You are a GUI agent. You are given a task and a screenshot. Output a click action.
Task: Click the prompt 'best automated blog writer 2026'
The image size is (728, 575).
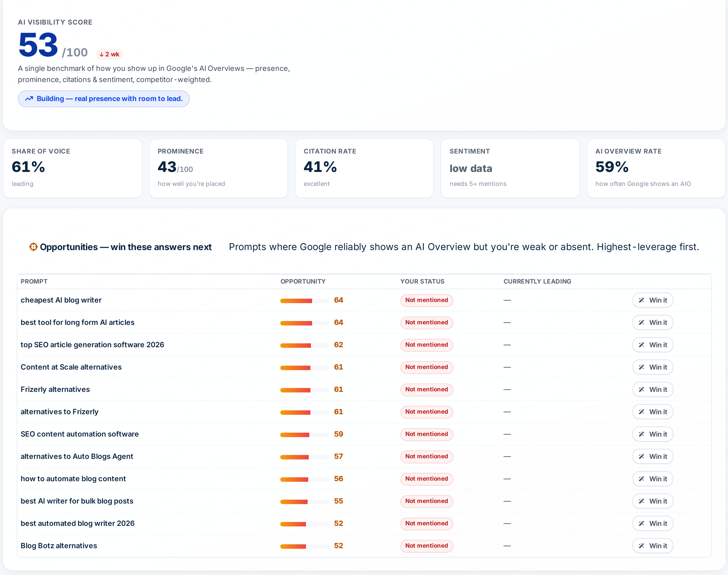point(77,523)
